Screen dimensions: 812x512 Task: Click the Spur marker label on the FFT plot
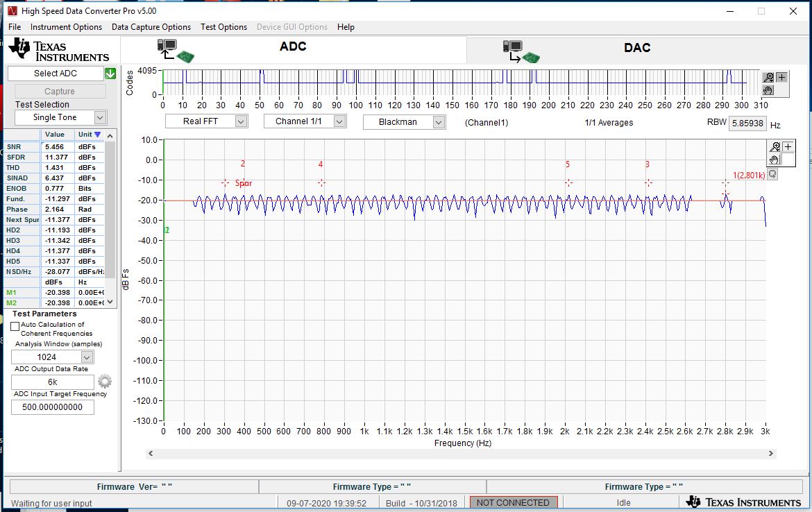[x=244, y=183]
